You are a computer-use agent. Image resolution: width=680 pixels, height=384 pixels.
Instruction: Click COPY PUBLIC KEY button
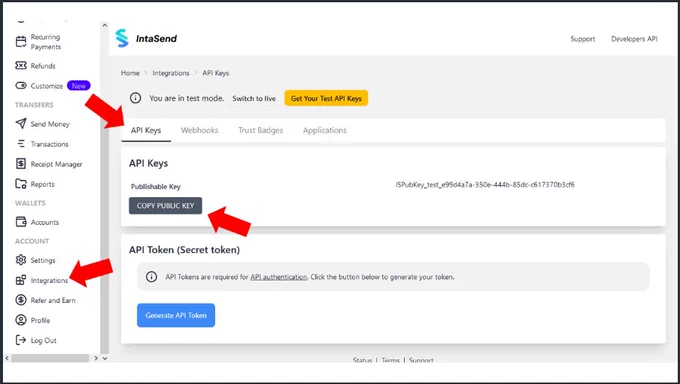[165, 206]
